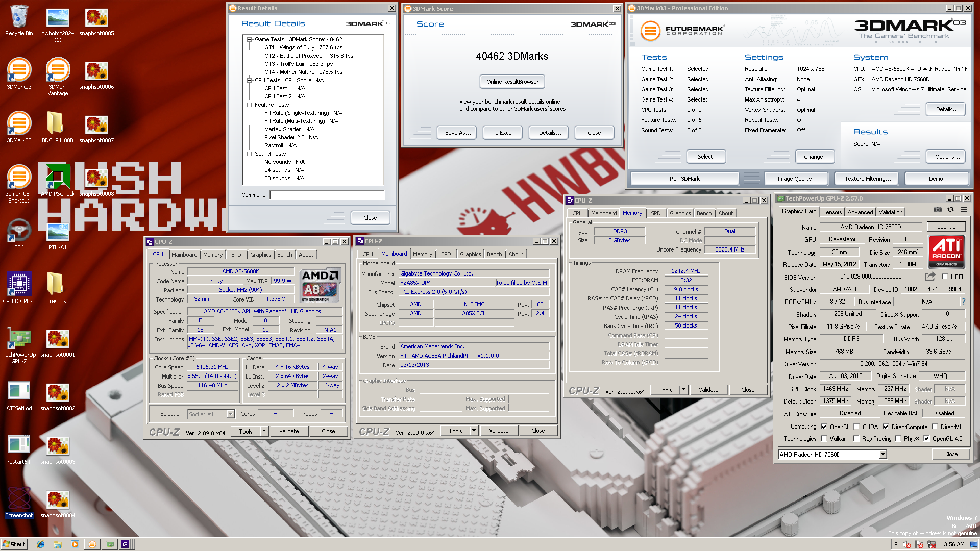Open the 3DMark05 desktop shortcut
This screenshot has width=980, height=551.
pos(19,128)
